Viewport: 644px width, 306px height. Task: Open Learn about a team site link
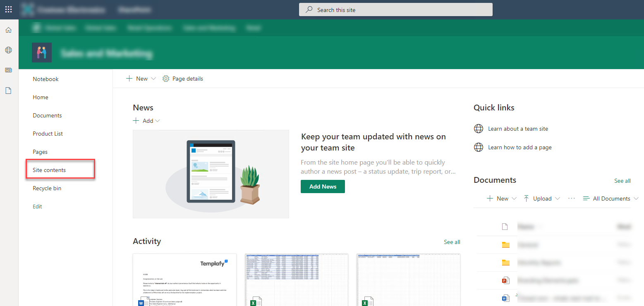[518, 129]
